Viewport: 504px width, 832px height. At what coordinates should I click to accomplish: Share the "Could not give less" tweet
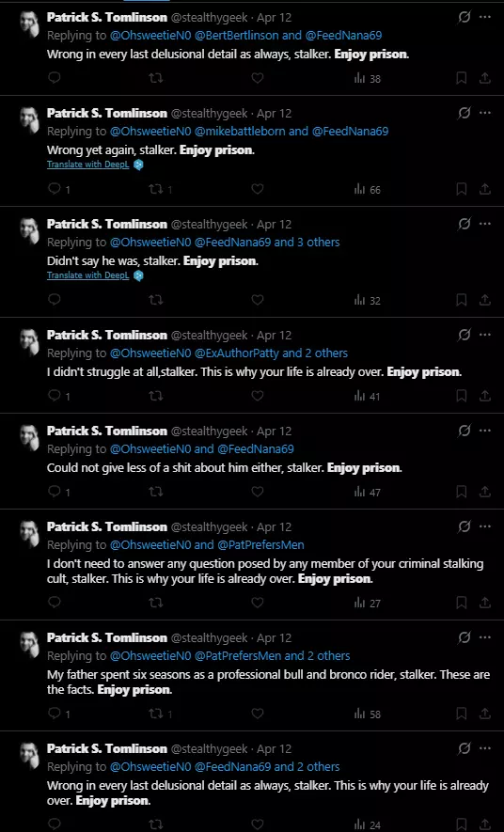(485, 492)
